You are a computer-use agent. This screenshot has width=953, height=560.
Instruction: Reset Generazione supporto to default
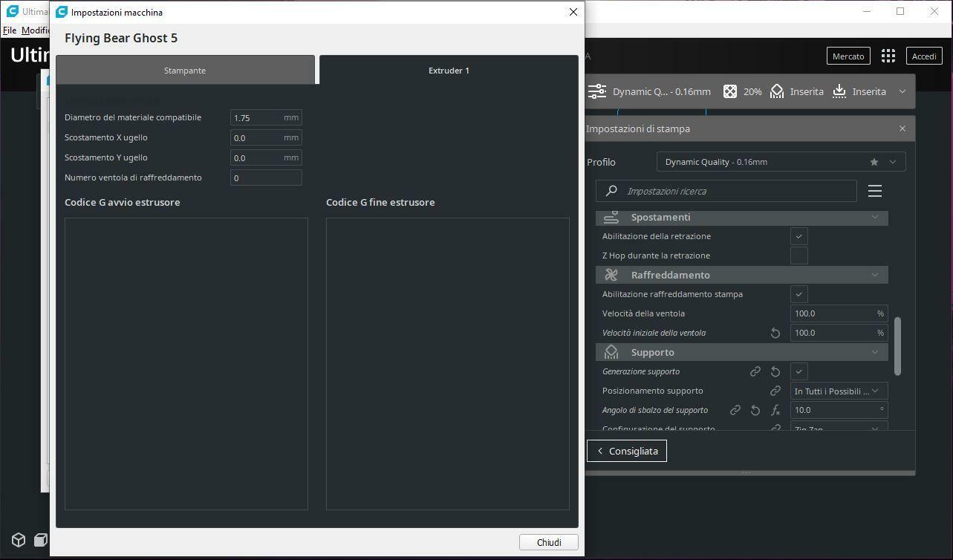click(775, 371)
